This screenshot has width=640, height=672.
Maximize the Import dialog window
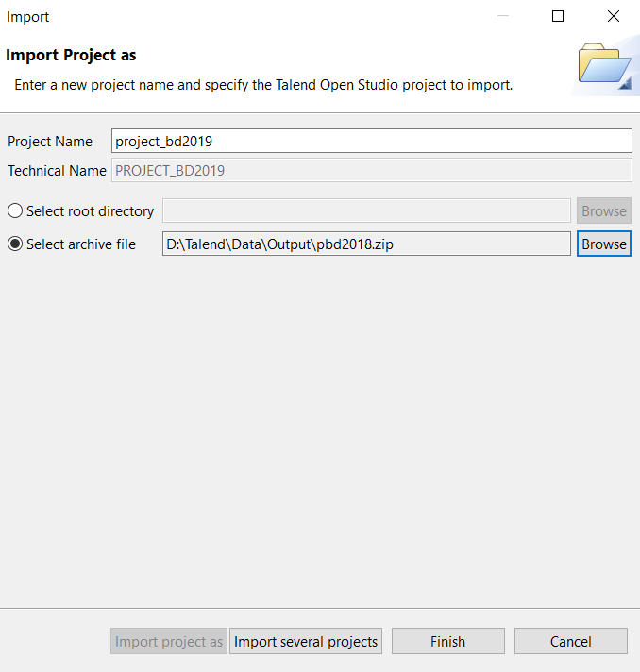click(x=558, y=16)
